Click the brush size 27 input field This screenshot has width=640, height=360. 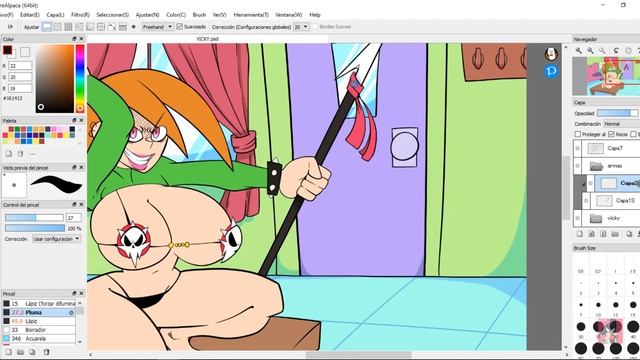point(74,218)
